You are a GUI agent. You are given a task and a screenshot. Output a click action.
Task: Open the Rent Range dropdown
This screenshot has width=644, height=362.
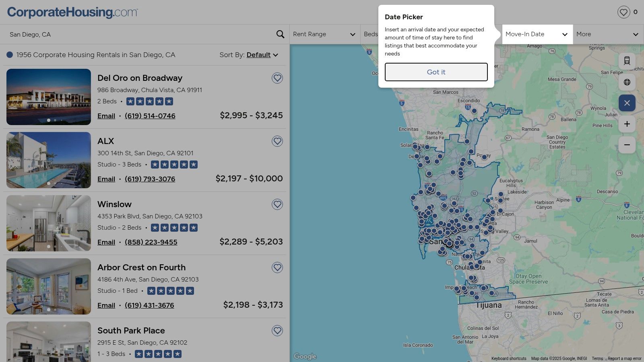point(325,34)
